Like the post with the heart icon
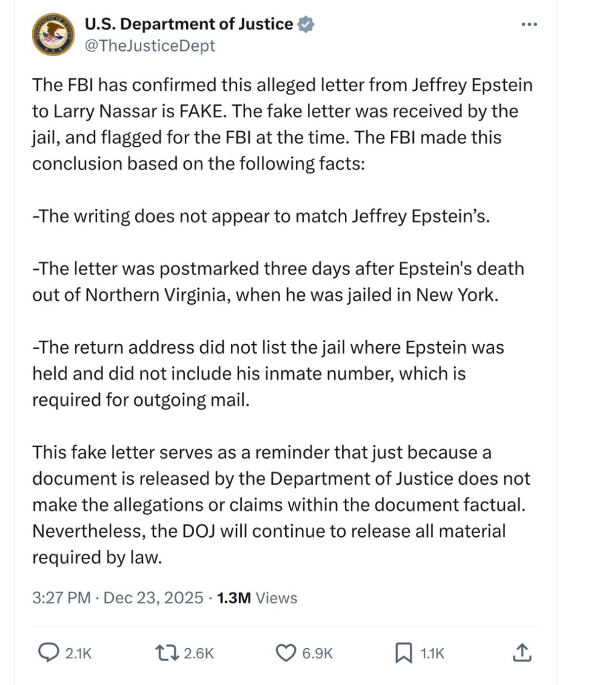The image size is (616, 685). coord(287,653)
